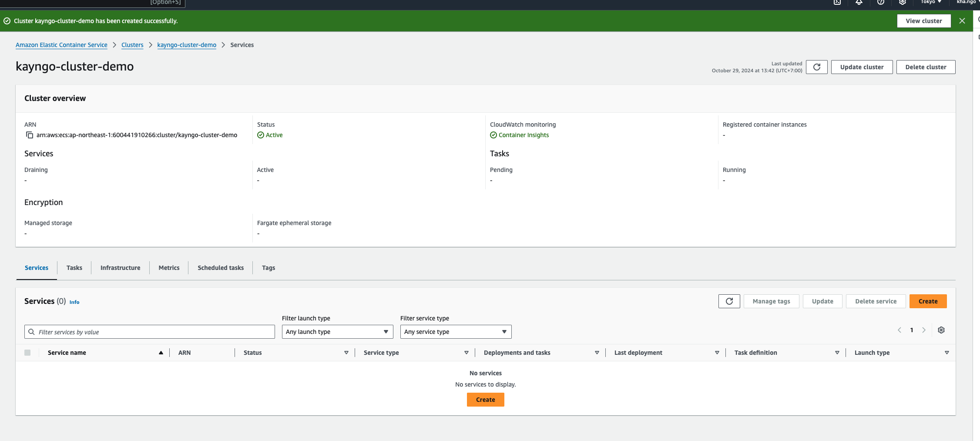980x441 pixels.
Task: Click the ARN column header
Action: click(185, 353)
